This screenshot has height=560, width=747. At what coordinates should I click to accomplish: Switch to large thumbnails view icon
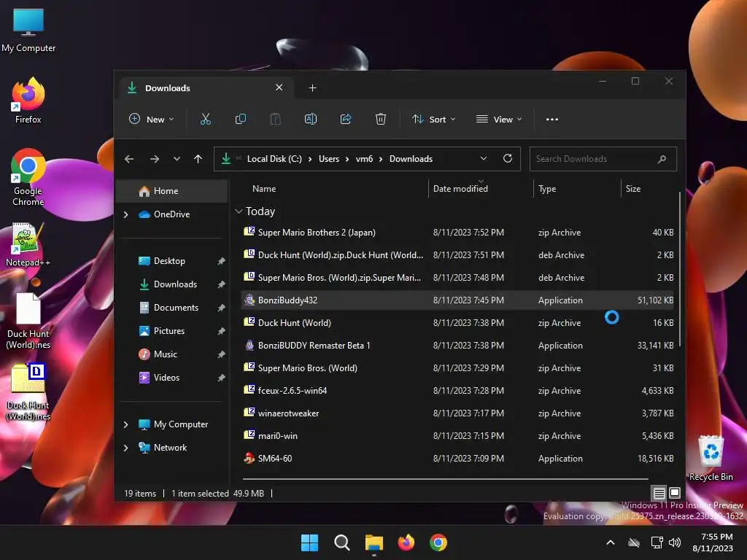(675, 493)
